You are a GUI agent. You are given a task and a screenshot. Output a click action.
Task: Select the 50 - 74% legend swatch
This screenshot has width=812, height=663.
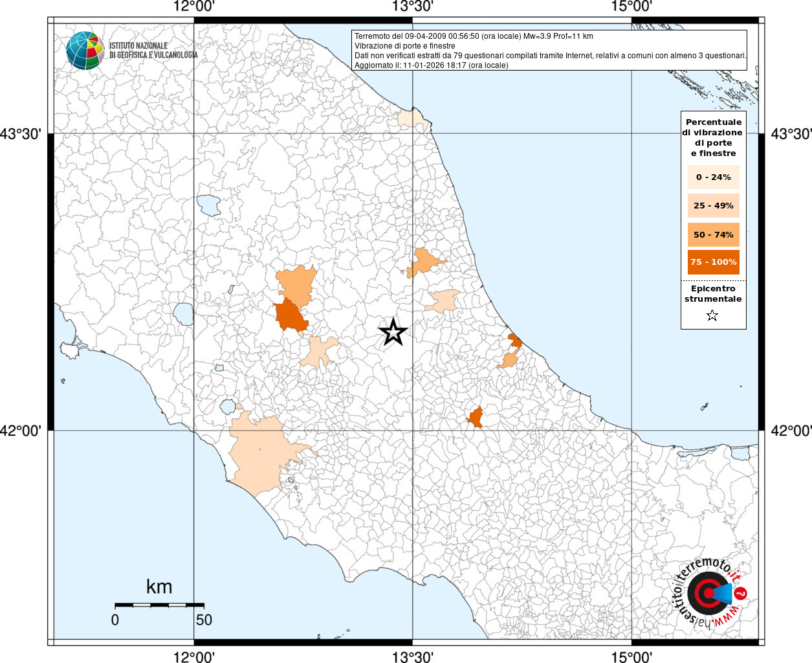pyautogui.click(x=713, y=234)
